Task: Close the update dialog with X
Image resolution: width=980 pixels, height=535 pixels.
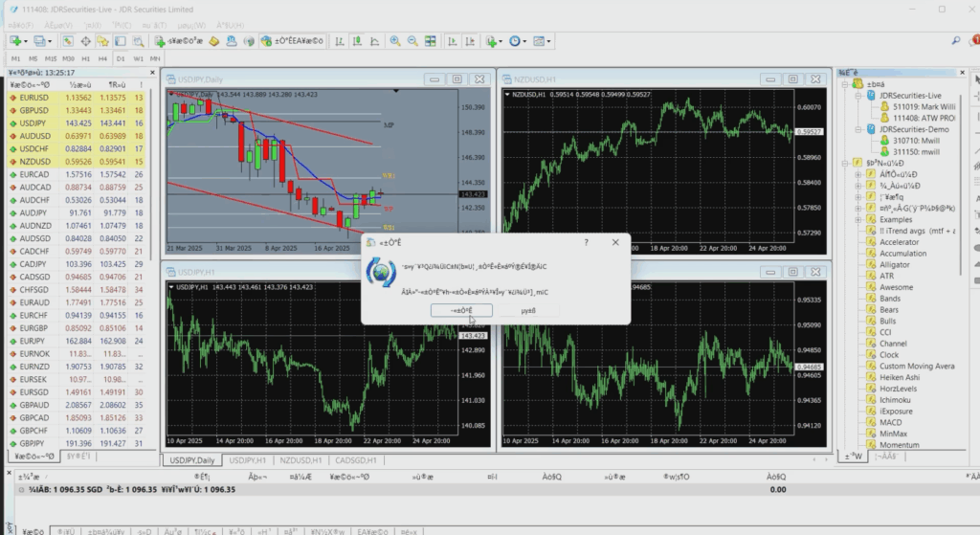Action: 615,242
